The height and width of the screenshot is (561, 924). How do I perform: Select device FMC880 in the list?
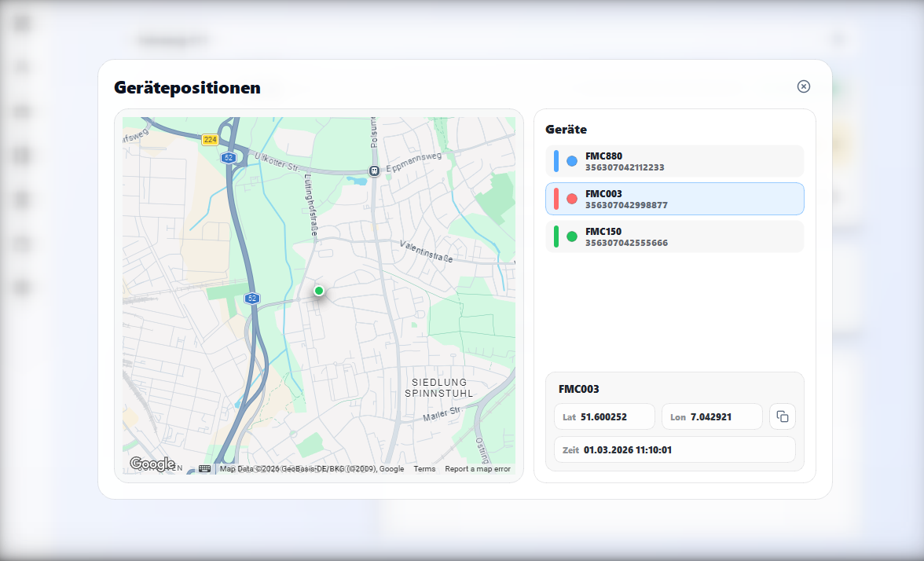point(675,162)
